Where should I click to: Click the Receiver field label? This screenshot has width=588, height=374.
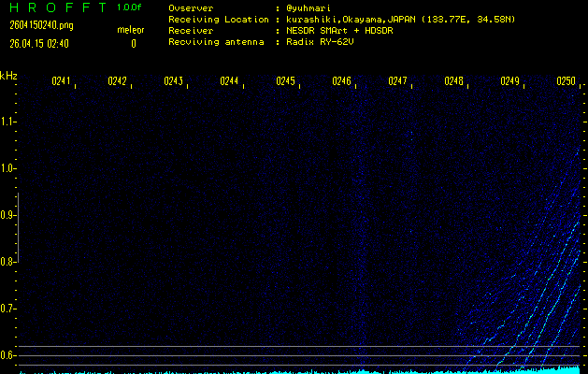tap(191, 31)
